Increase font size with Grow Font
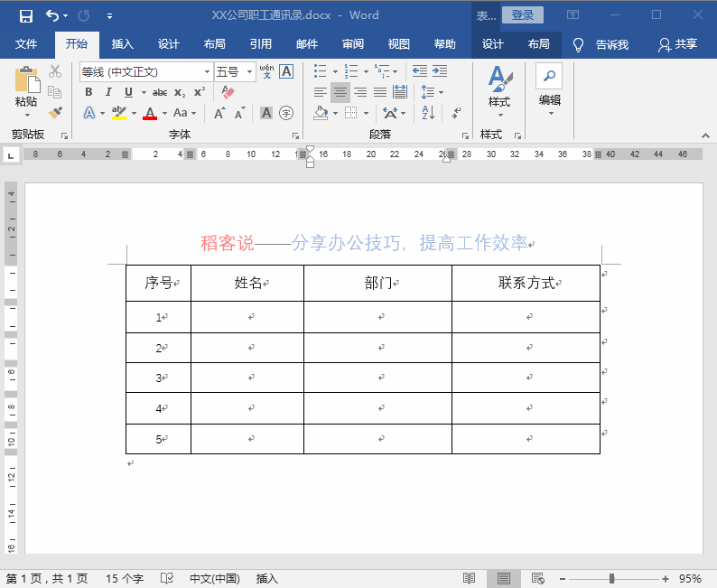 click(x=219, y=113)
